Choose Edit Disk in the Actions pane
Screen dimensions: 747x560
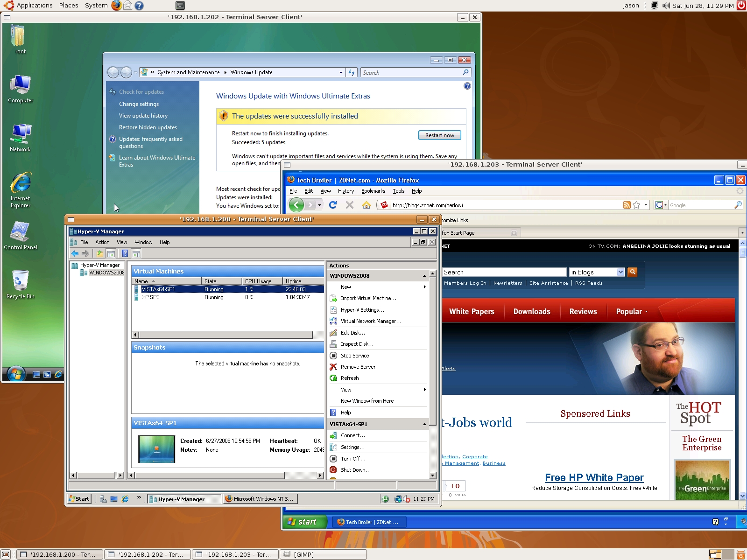click(x=353, y=333)
